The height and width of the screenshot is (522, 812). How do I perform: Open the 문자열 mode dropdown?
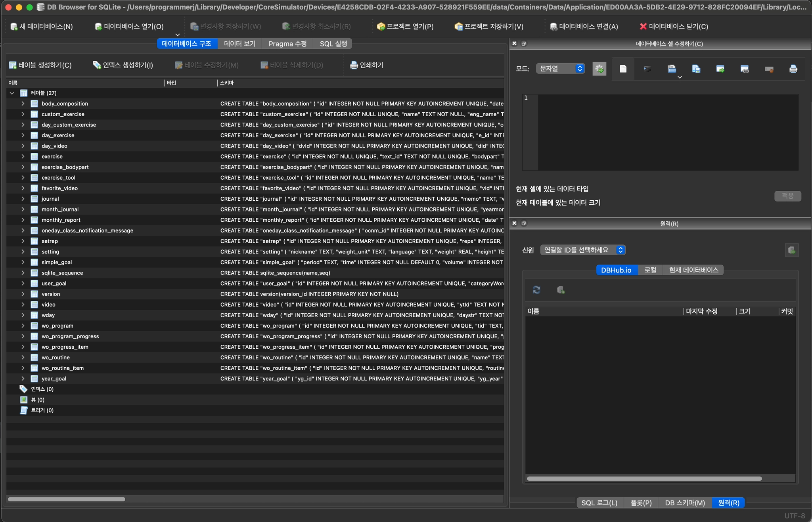tap(560, 69)
